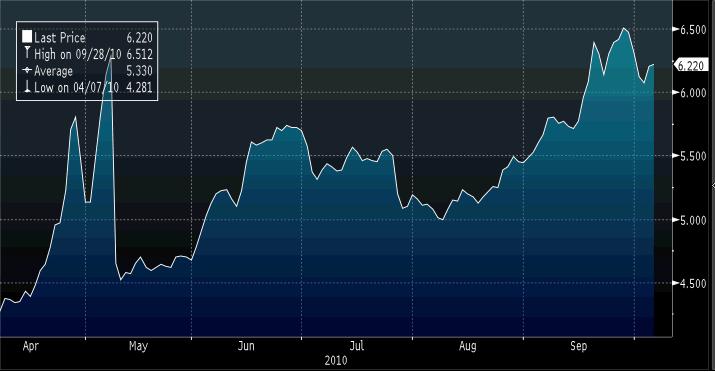Click the Last Price legend label
The width and height of the screenshot is (715, 372).
(x=60, y=37)
